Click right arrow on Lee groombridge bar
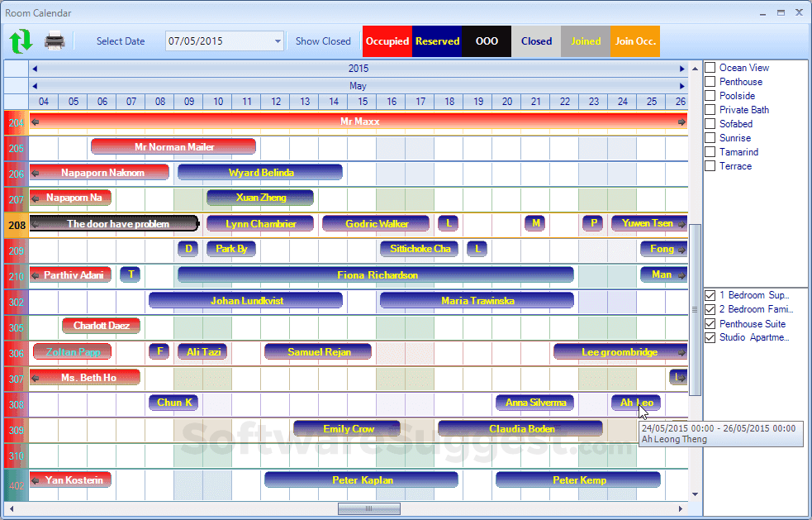 coord(681,352)
